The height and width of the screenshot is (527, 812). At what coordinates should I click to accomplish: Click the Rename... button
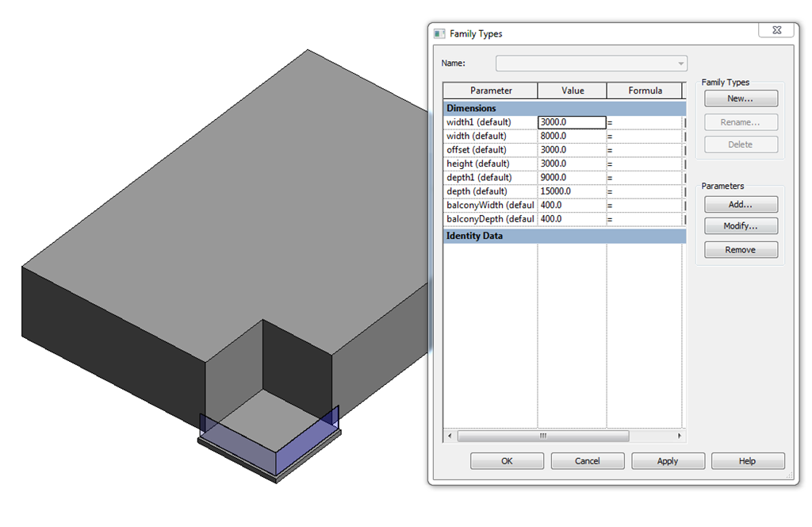click(741, 122)
